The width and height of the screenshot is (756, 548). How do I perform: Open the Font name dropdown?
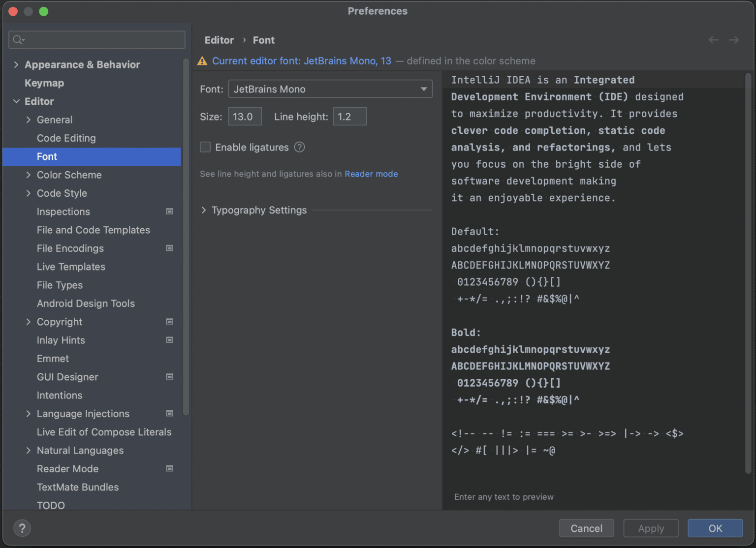[423, 89]
